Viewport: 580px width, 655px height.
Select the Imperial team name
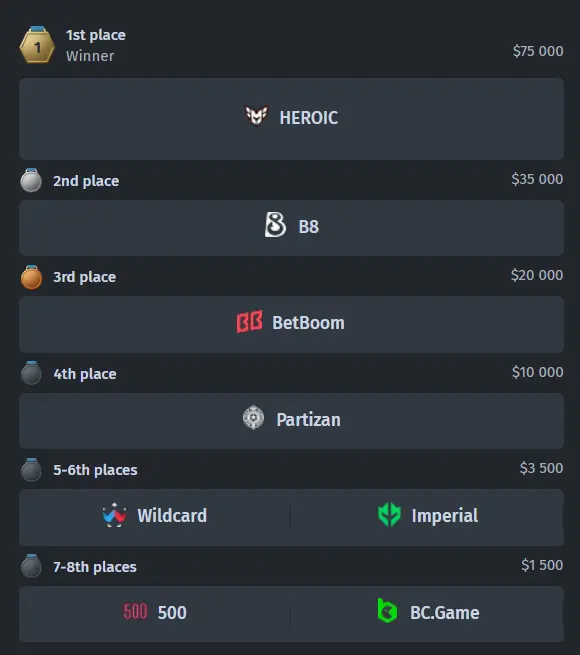[x=445, y=516]
